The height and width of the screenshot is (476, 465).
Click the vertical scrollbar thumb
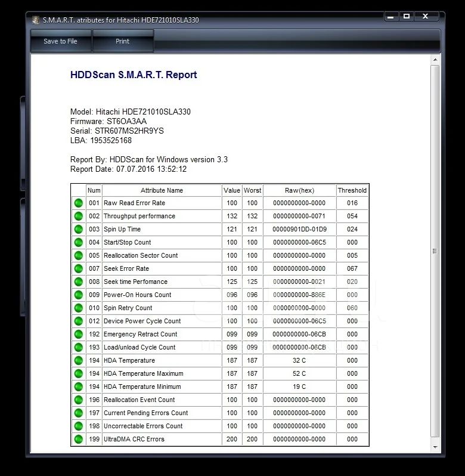click(x=435, y=251)
